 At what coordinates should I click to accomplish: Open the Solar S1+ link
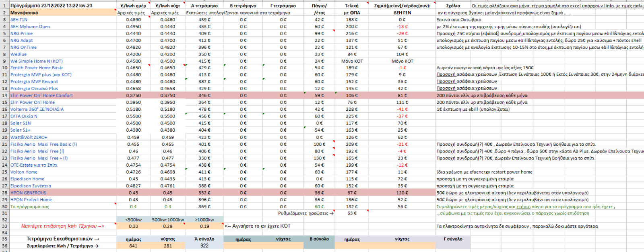(21, 130)
